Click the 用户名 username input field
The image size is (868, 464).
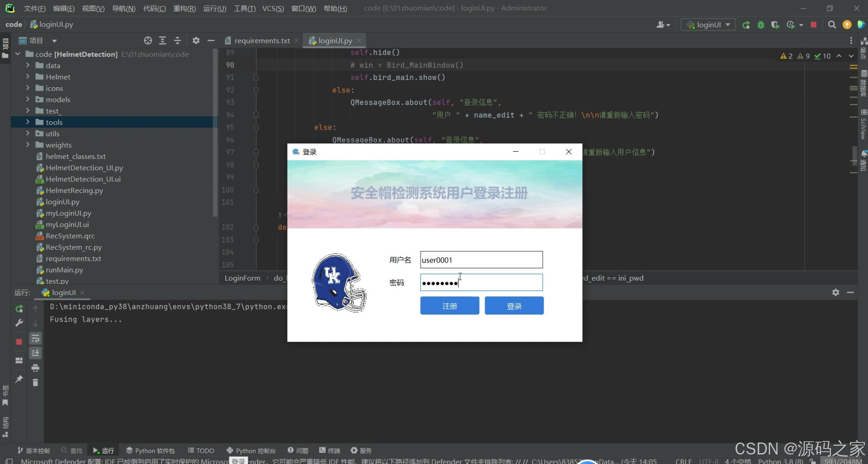[x=481, y=259]
